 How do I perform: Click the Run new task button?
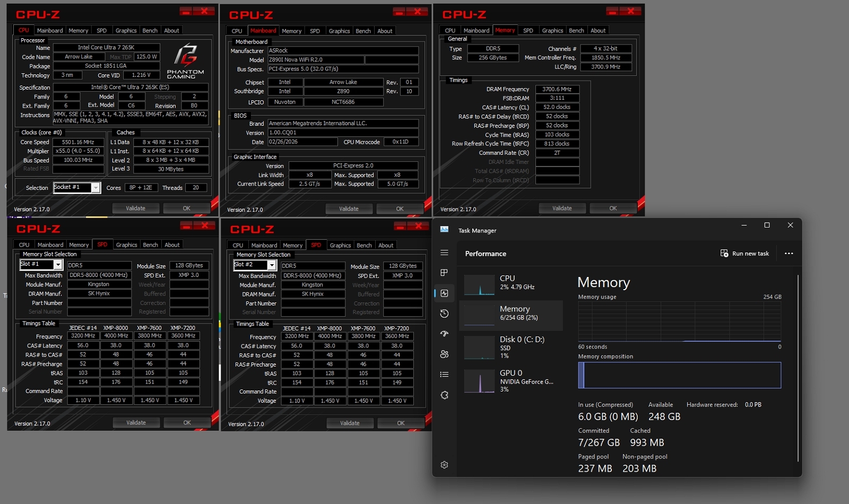tap(745, 253)
